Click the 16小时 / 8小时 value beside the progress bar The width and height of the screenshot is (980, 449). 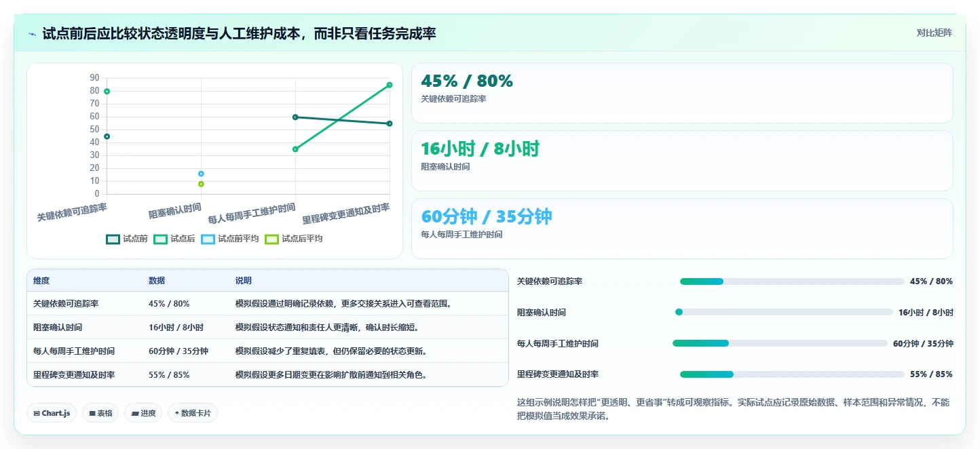click(x=926, y=313)
